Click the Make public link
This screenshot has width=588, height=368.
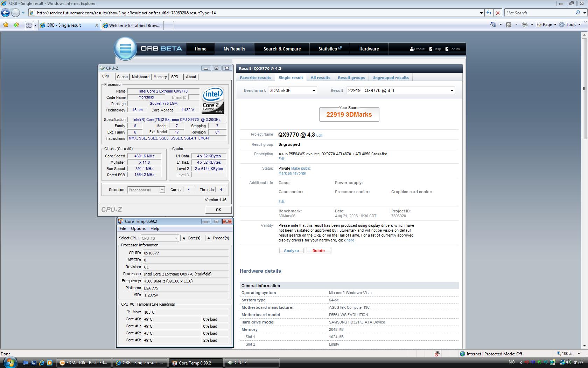tap(301, 168)
